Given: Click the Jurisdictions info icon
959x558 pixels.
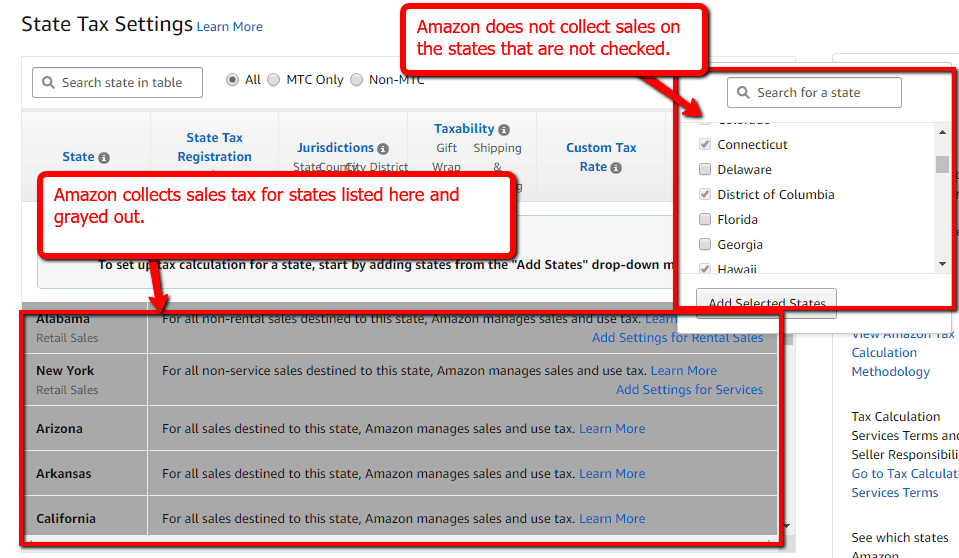Looking at the screenshot, I should (383, 149).
